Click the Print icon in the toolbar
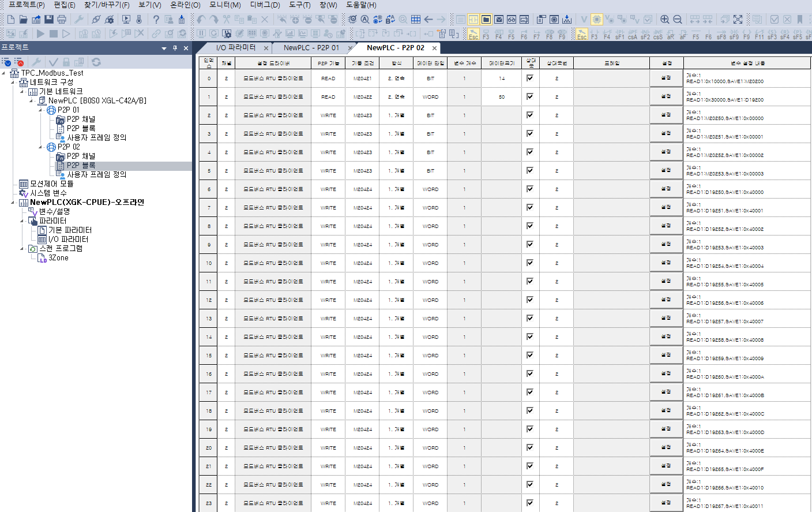 62,20
